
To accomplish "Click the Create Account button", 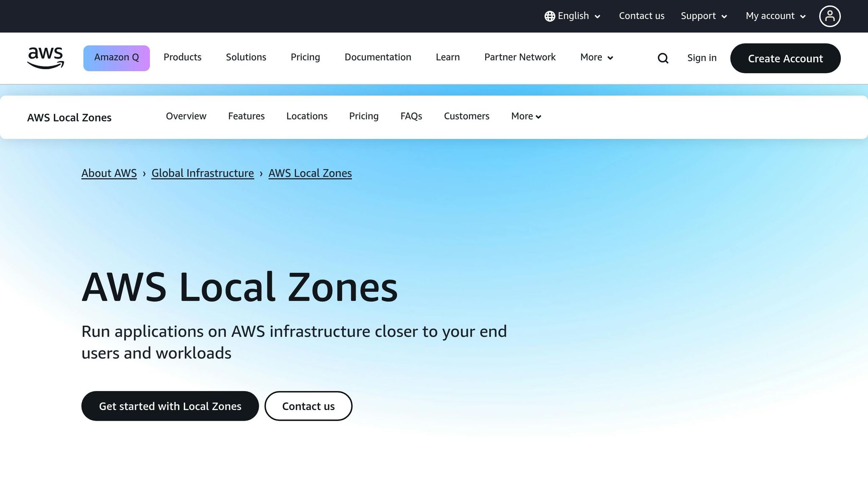I will [x=785, y=58].
